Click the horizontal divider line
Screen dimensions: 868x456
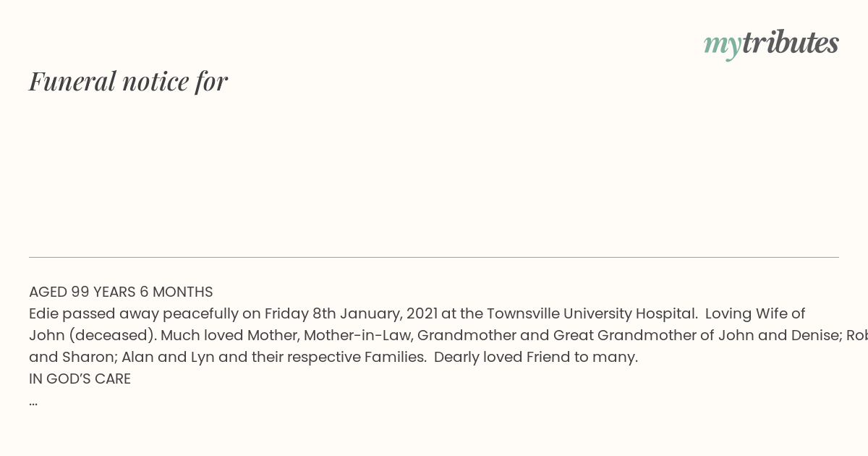pos(434,257)
